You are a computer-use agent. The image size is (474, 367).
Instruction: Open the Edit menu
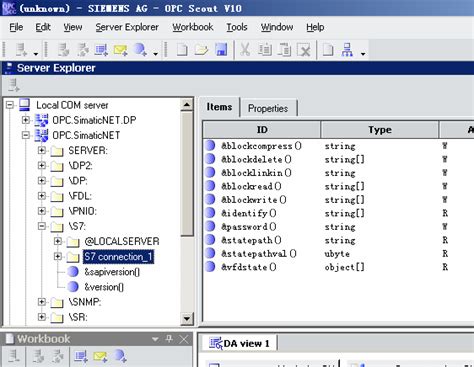(43, 27)
